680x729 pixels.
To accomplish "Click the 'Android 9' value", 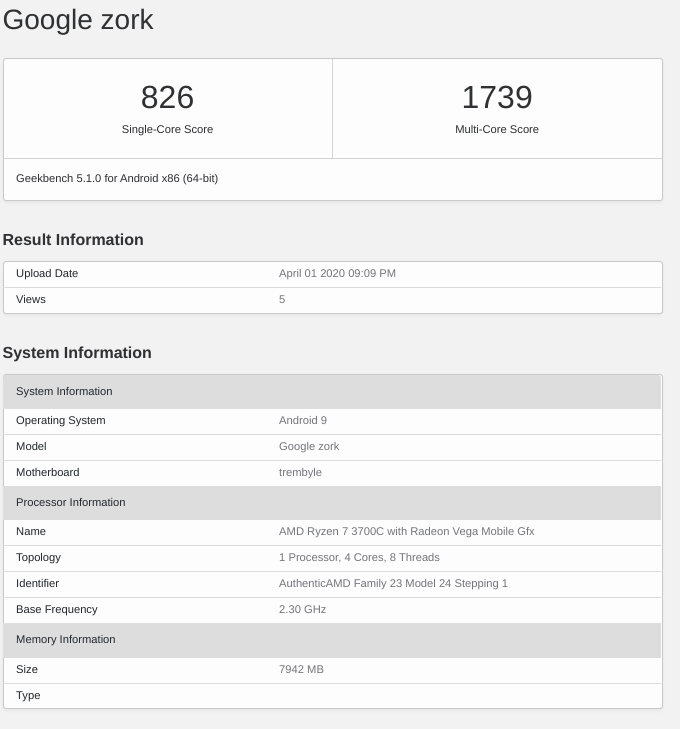I will click(303, 420).
